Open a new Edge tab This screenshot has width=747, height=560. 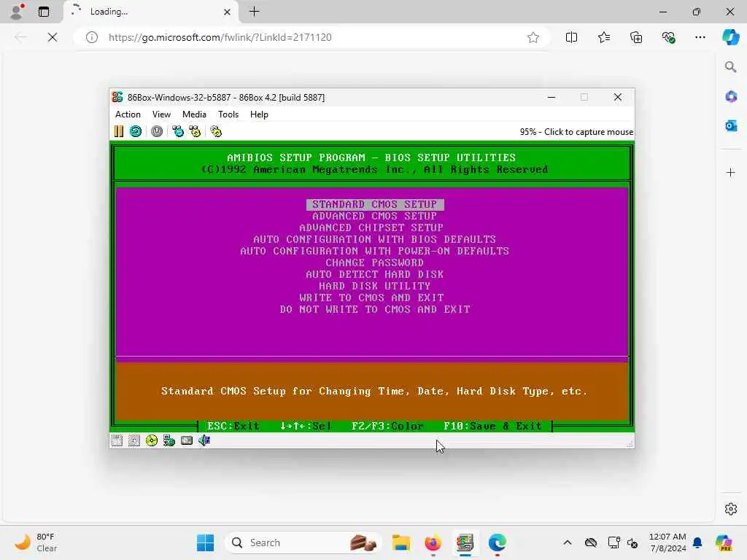(x=255, y=12)
